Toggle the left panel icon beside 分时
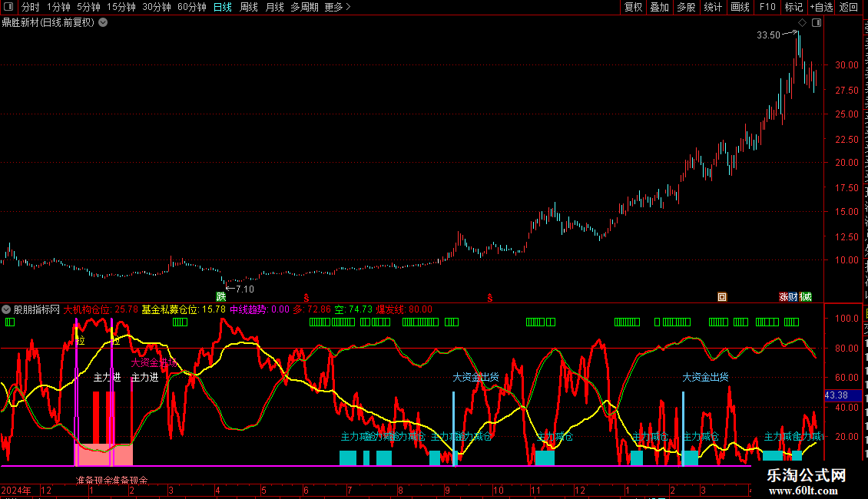This screenshot has width=868, height=499. click(8, 7)
